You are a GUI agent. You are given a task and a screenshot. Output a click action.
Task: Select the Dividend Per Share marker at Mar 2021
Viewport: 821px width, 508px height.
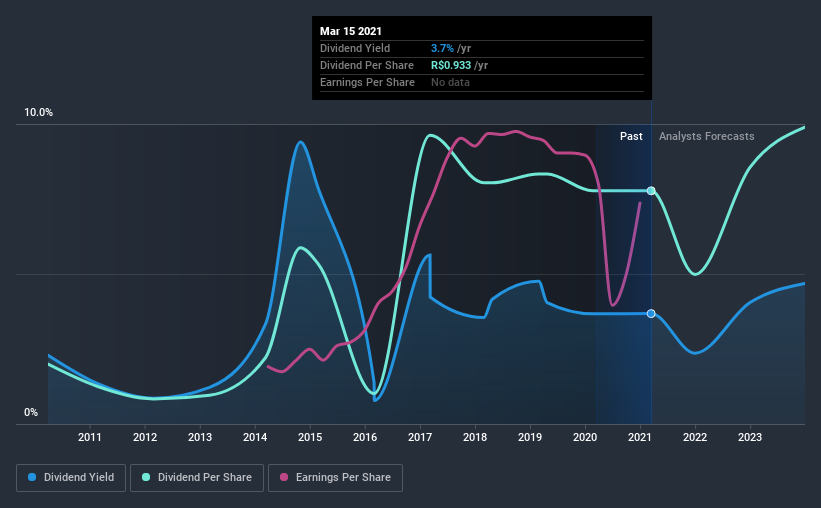coord(651,191)
